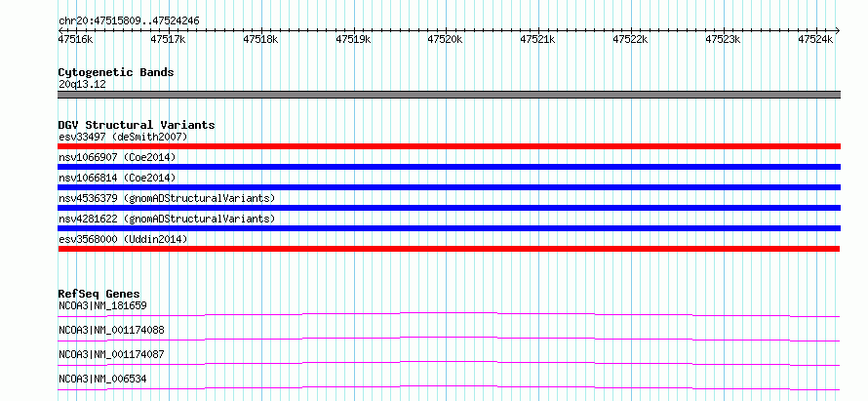This screenshot has height=401, width=868.
Task: Select the magenta intron line under NM_006534
Action: pos(449,387)
